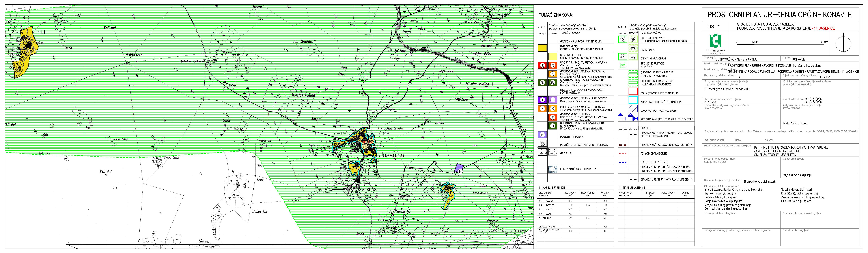Image resolution: width=868 pixels, height=253 pixels.
Task: Click the 'Bobovišta' map label
Action: [x=259, y=212]
